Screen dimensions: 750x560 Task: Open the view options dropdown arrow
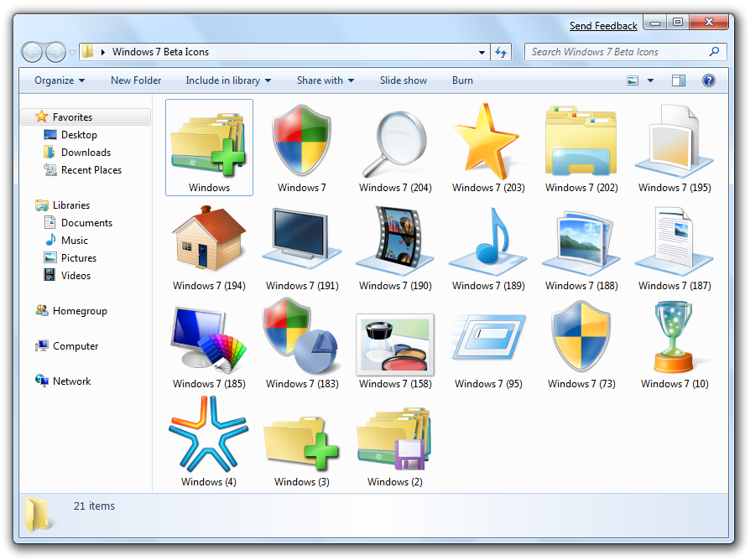click(650, 80)
